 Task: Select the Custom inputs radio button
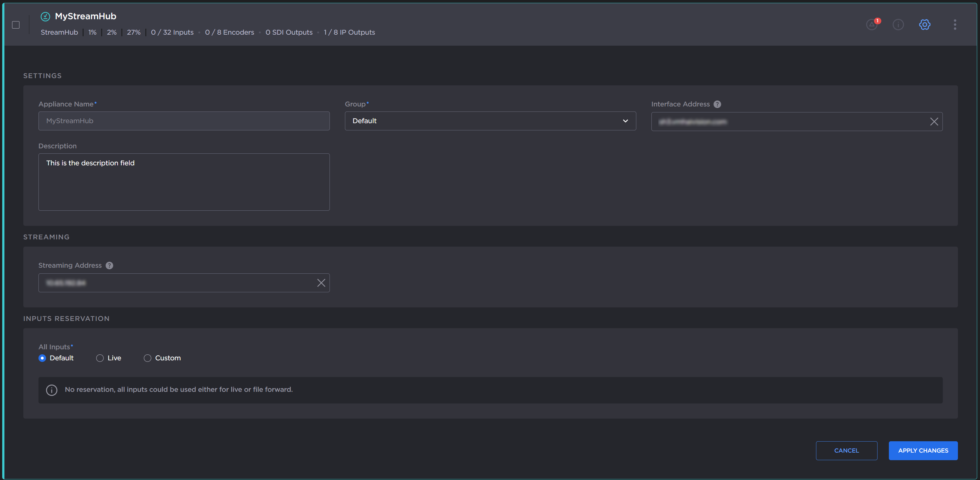point(147,358)
